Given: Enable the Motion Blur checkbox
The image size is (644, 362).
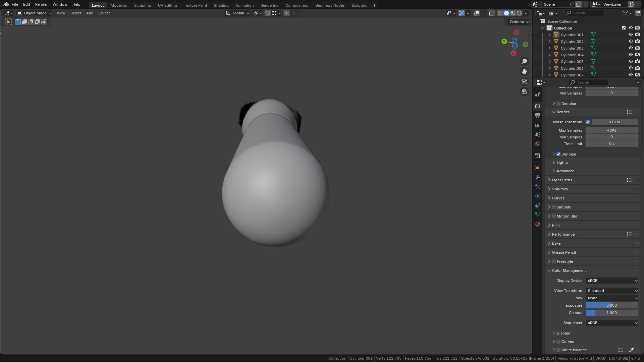Looking at the screenshot, I should pos(554,216).
